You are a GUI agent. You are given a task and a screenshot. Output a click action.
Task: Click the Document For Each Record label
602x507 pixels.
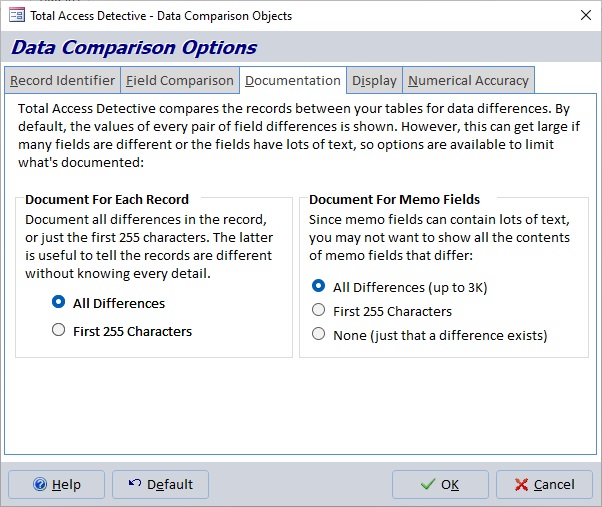click(107, 200)
